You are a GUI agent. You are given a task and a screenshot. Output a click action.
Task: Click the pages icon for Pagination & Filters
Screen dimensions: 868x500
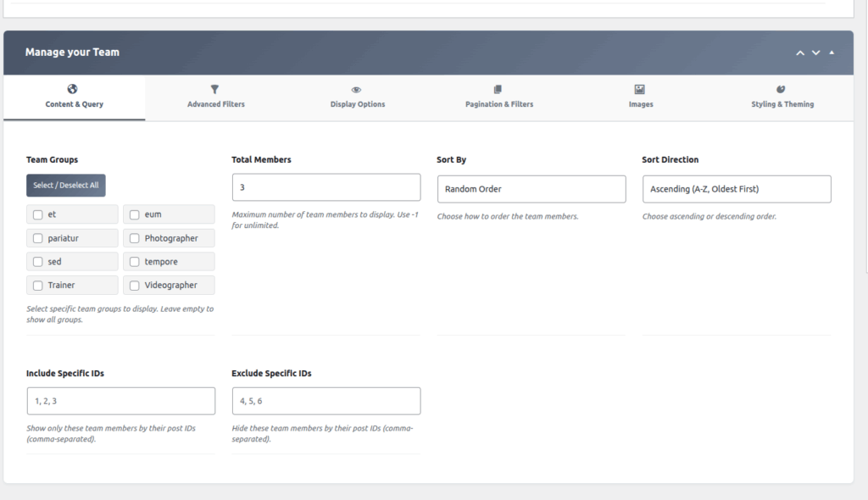point(498,89)
